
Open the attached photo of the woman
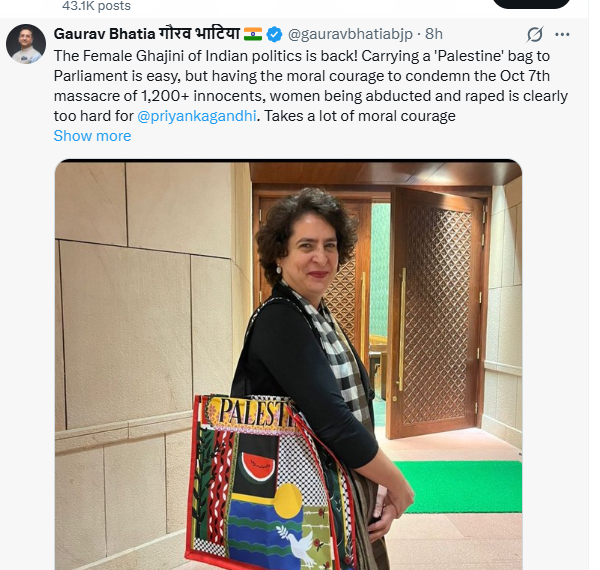tap(289, 365)
